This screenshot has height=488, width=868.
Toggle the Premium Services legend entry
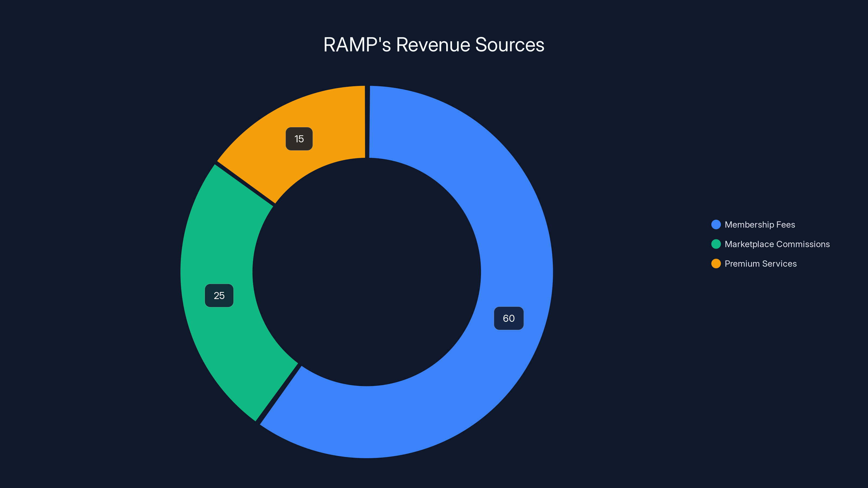click(x=761, y=264)
